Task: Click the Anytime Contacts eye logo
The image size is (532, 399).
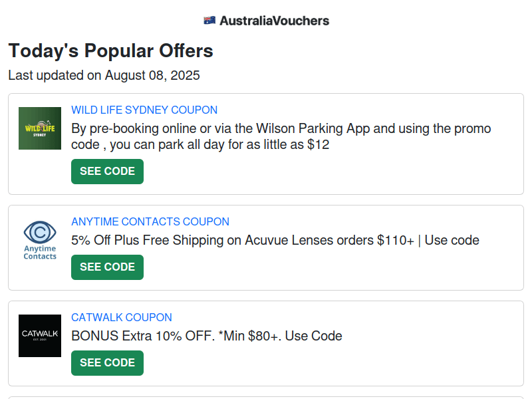Action: point(40,240)
